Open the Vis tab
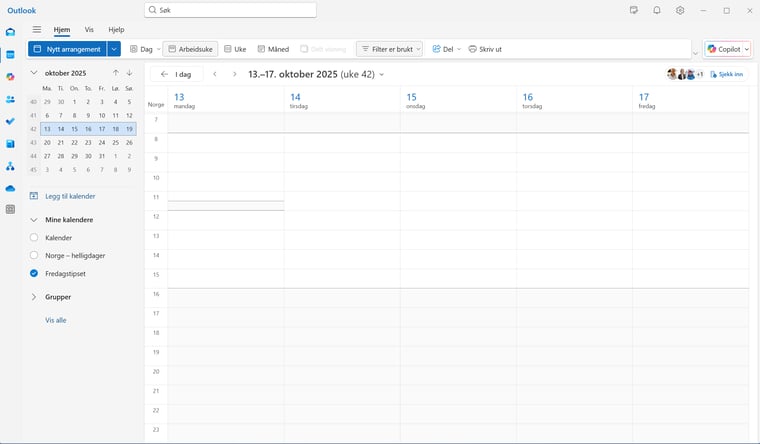The height and width of the screenshot is (444, 760). pyautogui.click(x=89, y=30)
